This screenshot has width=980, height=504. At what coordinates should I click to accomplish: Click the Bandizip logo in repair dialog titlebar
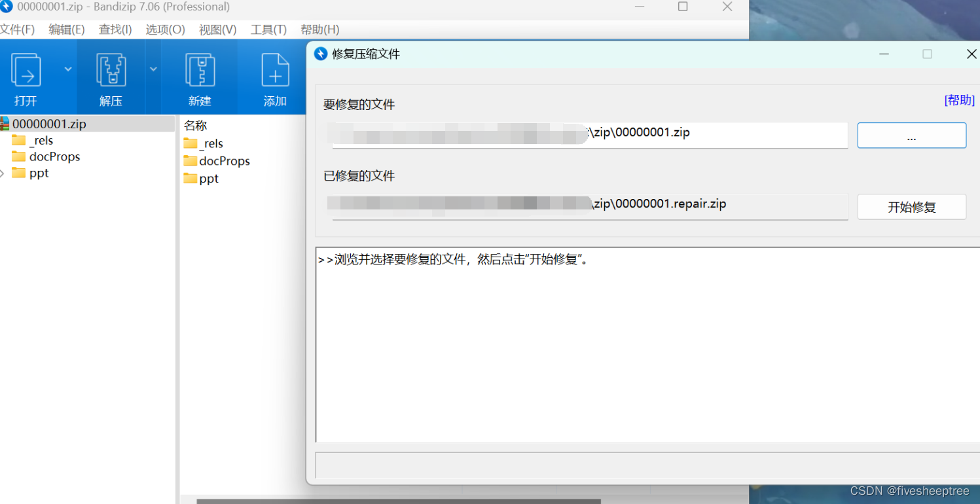(321, 54)
